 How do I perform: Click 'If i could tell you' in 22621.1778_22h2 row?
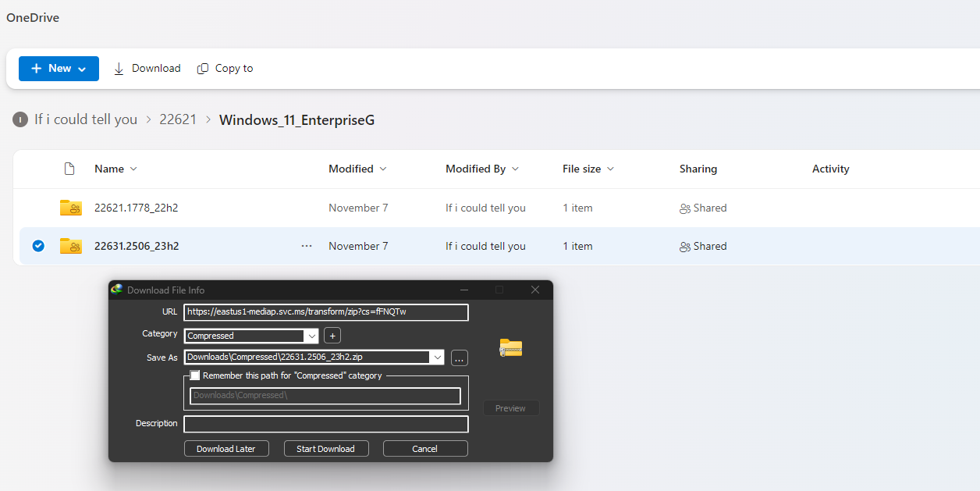[485, 208]
